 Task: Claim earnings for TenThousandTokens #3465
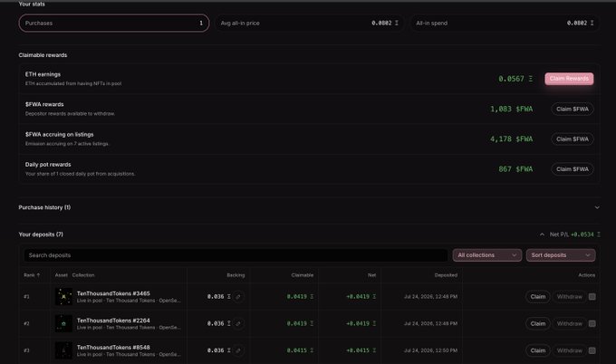[x=538, y=296]
